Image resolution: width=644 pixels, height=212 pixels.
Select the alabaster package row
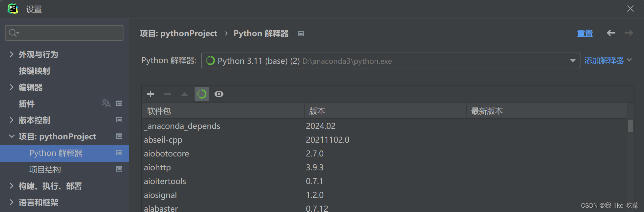click(x=385, y=208)
